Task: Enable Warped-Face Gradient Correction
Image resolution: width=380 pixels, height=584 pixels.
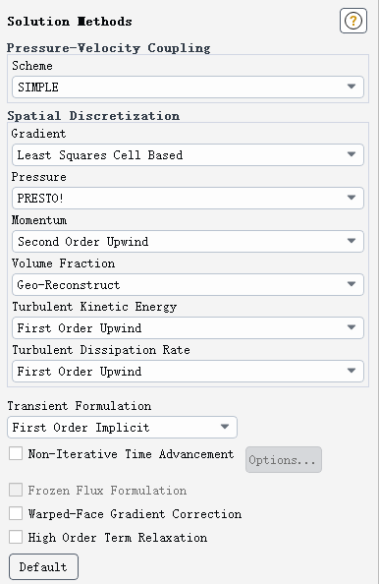Action: pyautogui.click(x=16, y=514)
